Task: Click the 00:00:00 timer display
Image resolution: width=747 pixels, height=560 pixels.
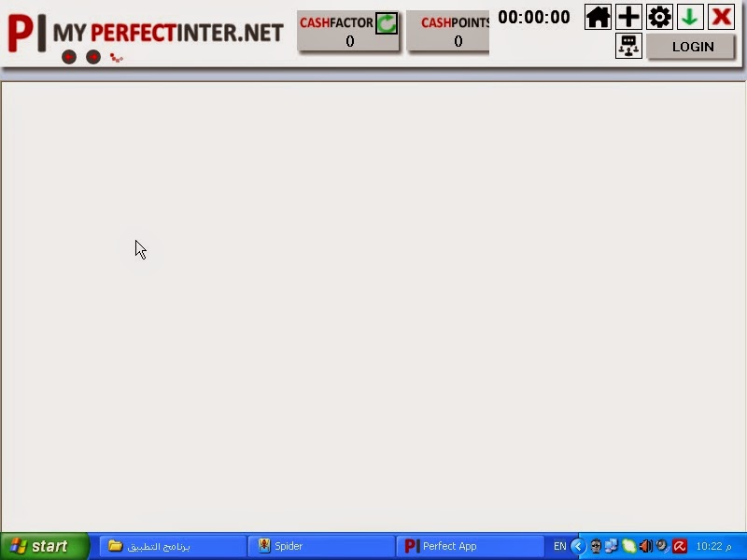Action: (x=534, y=17)
